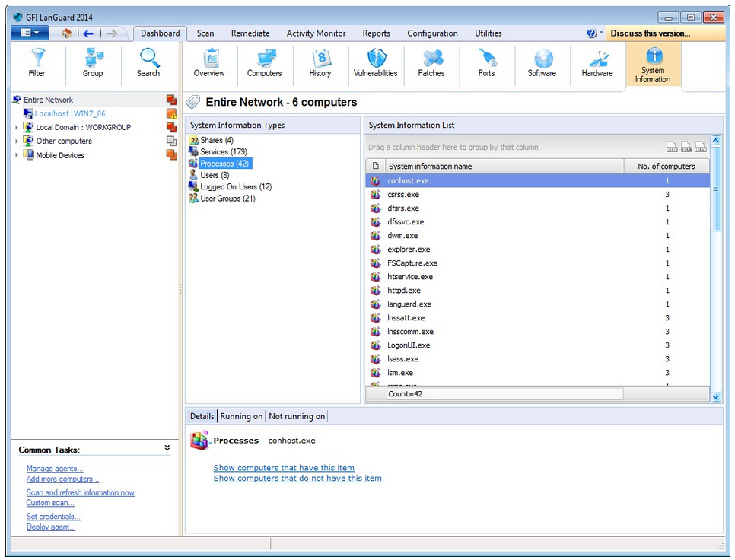Open the Overview view
735x560 pixels.
coord(209,63)
